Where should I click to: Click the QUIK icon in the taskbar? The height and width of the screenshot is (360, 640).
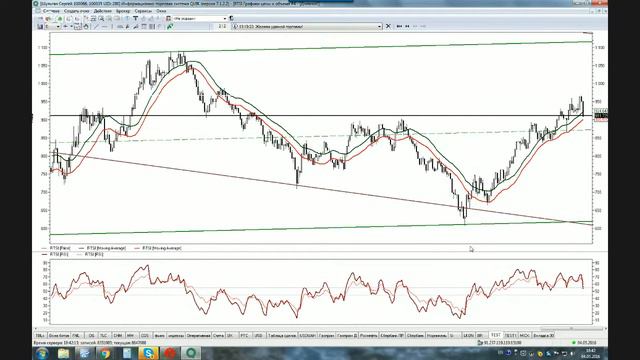tap(191, 353)
